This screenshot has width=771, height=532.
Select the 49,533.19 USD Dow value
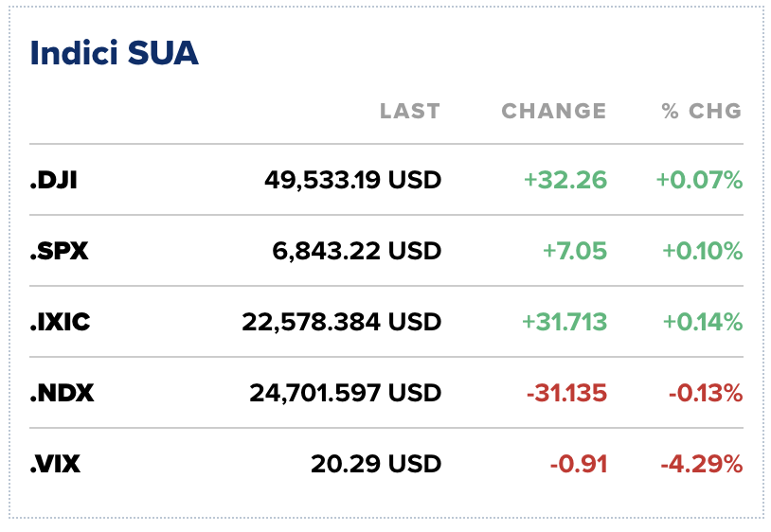click(x=353, y=180)
